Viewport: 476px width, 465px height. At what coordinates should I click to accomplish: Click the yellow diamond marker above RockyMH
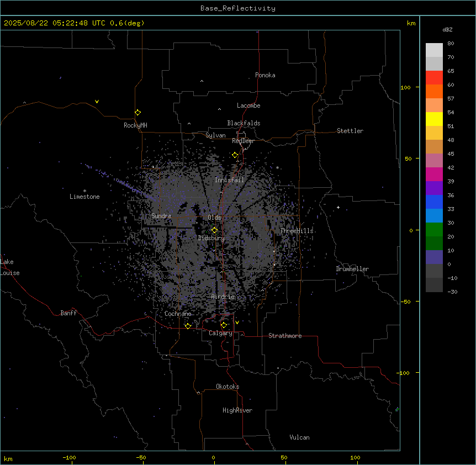pos(137,113)
